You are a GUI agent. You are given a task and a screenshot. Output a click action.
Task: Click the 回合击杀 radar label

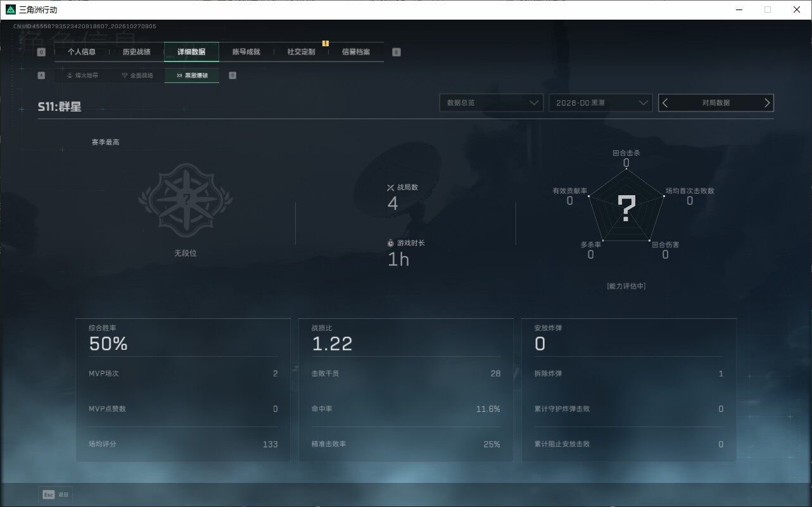click(626, 153)
